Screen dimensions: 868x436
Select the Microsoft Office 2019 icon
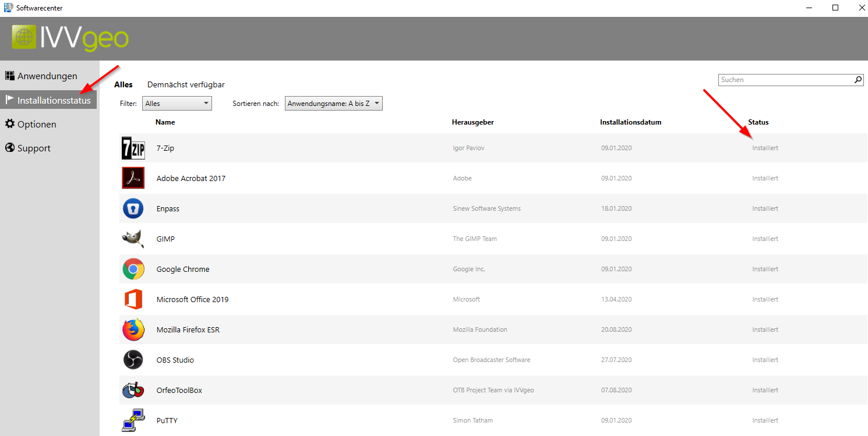tap(133, 299)
